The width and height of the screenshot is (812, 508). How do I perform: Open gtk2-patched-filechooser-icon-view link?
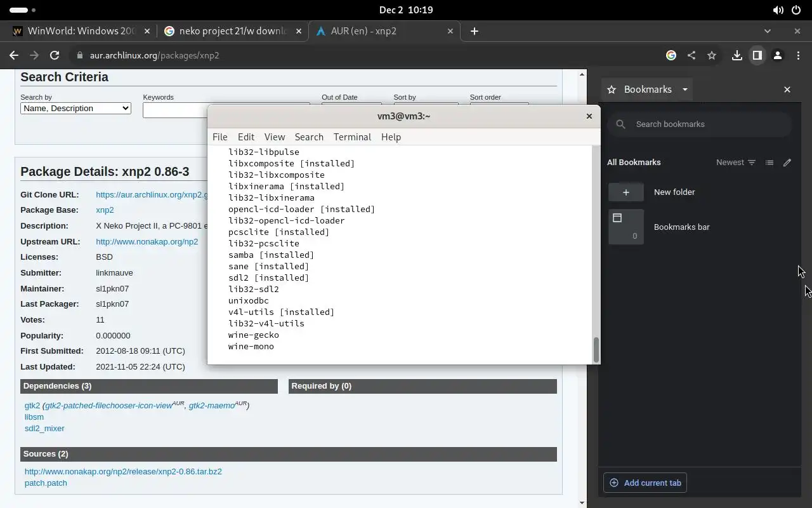point(108,406)
